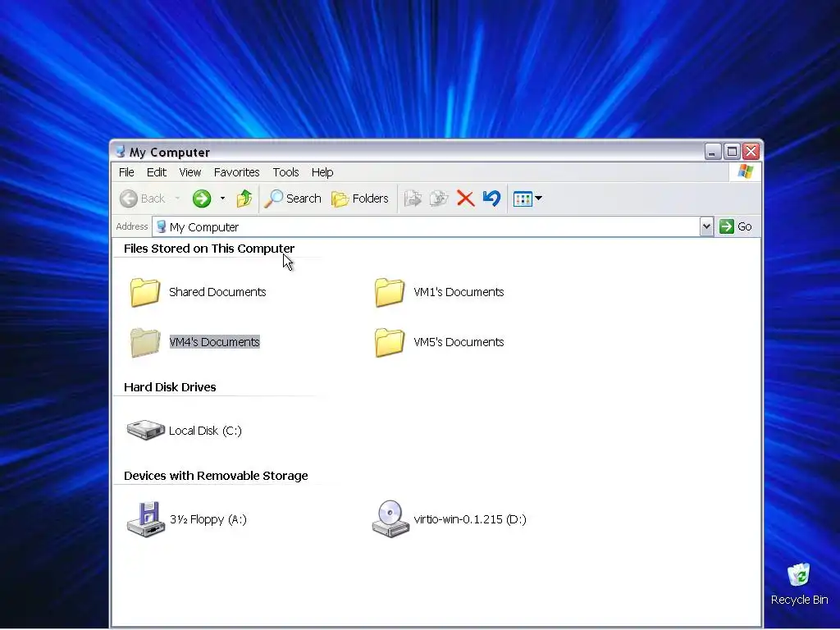Click the highlighted VM4's Documents label
The image size is (840, 630).
click(x=215, y=342)
